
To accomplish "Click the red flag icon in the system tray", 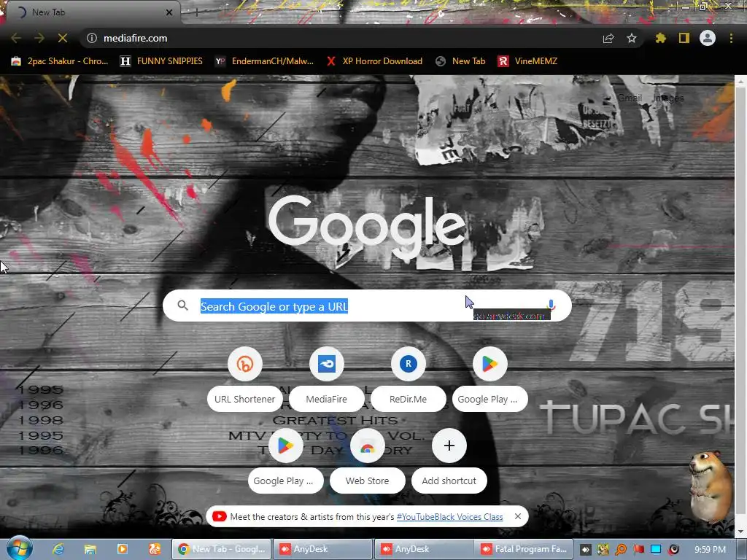I will click(x=638, y=550).
